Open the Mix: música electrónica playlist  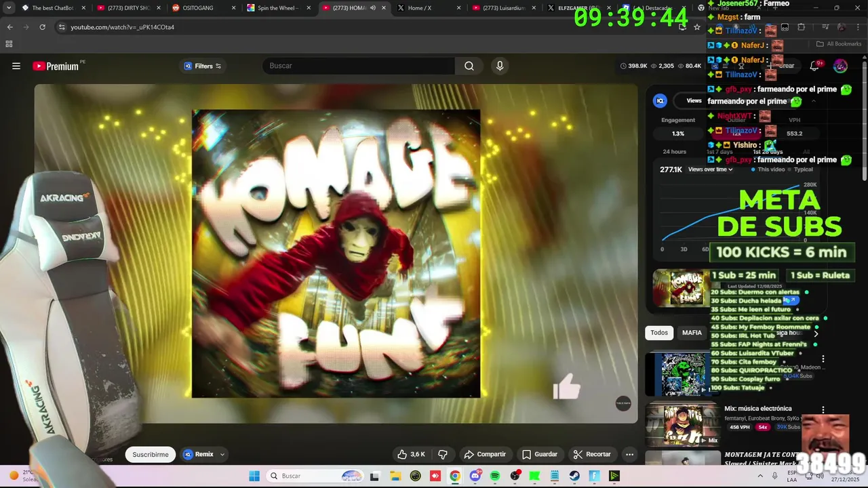(x=757, y=409)
